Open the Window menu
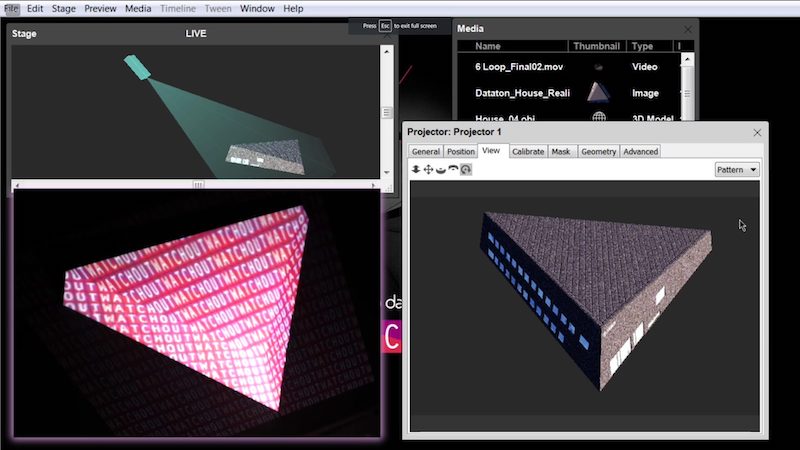Screen dimensions: 800x450 258,8
